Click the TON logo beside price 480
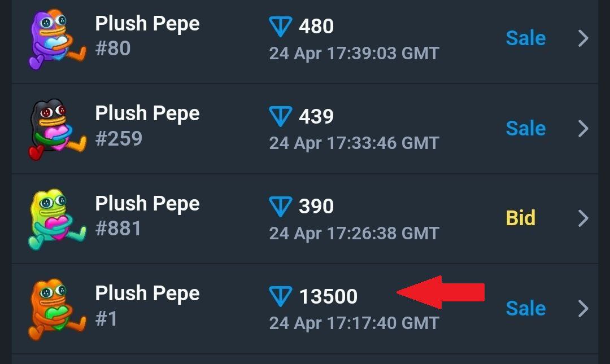Viewport: 610px width, 364px height. [281, 27]
